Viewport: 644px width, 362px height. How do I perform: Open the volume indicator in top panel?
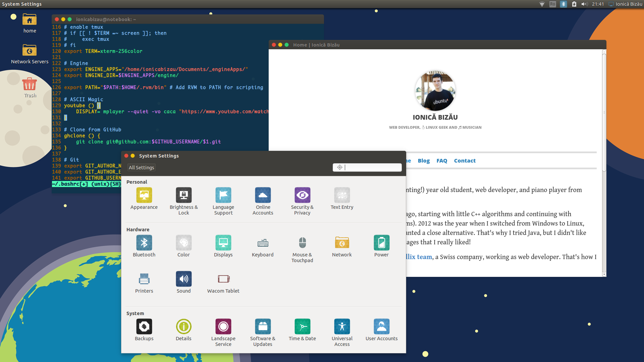[x=584, y=4]
